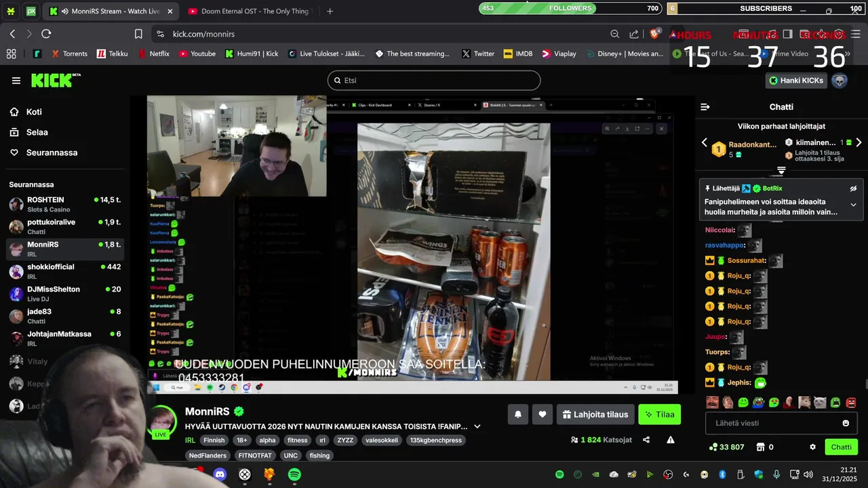Open the skull profile avatar menu

pyautogui.click(x=840, y=81)
